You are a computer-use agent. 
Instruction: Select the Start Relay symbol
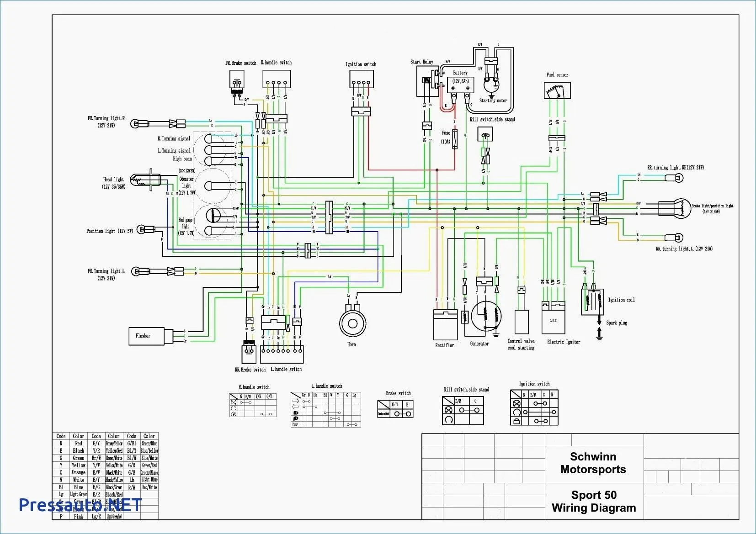[427, 81]
